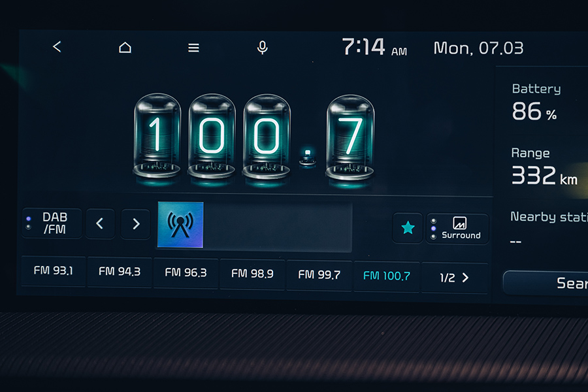Image resolution: width=588 pixels, height=392 pixels.
Task: Select the highlighted FM 100.7 preset
Action: (x=386, y=276)
